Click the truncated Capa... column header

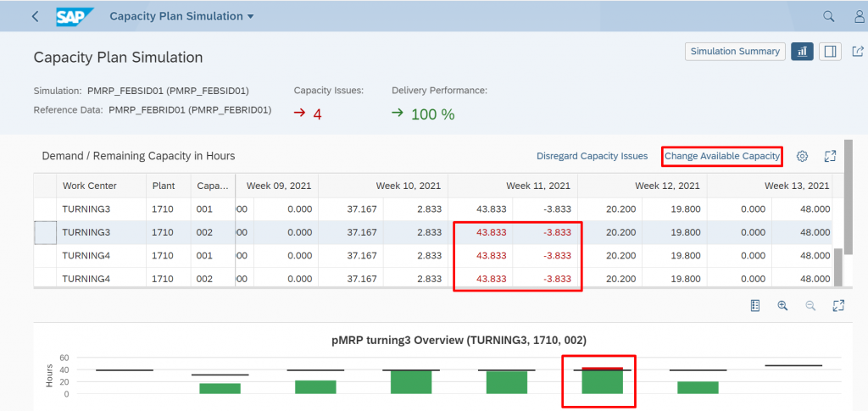pos(213,186)
